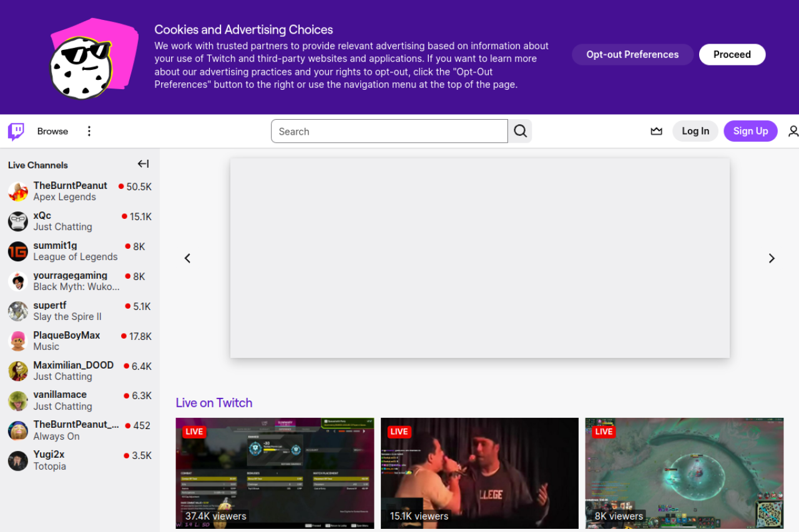Click vanillamace channel avatar
This screenshot has height=532, width=799.
click(18, 400)
